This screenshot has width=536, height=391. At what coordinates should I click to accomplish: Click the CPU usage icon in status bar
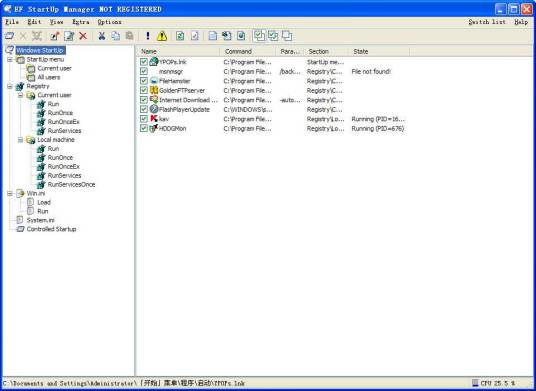[475, 383]
